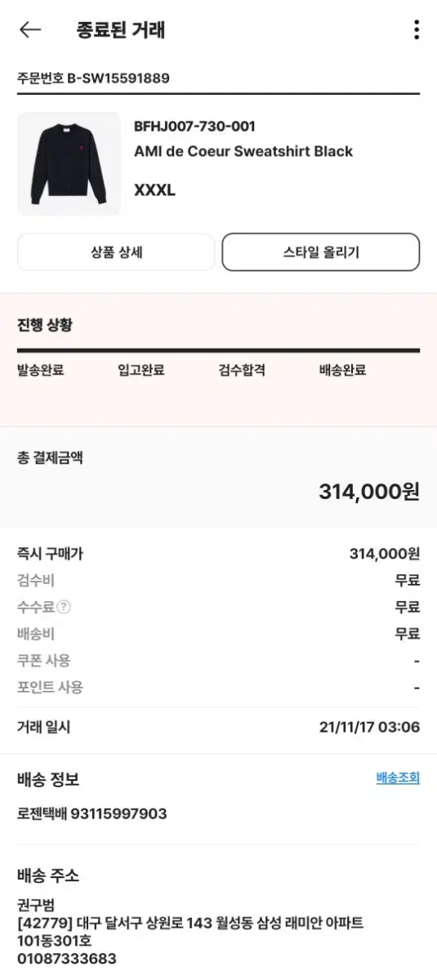The height and width of the screenshot is (980, 437).
Task: Select the 발송완료 progress step
Action: 41,370
